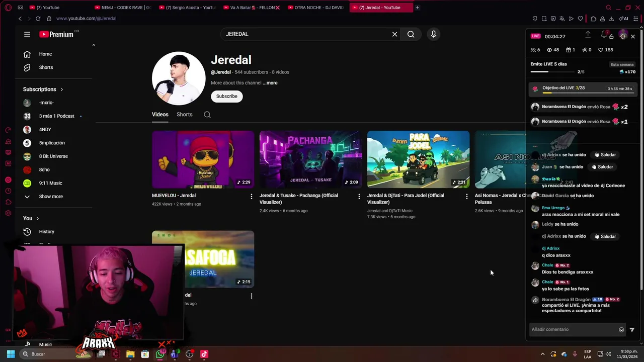644x362 pixels.
Task: Expand the You section arrow
Action: [x=37, y=219]
